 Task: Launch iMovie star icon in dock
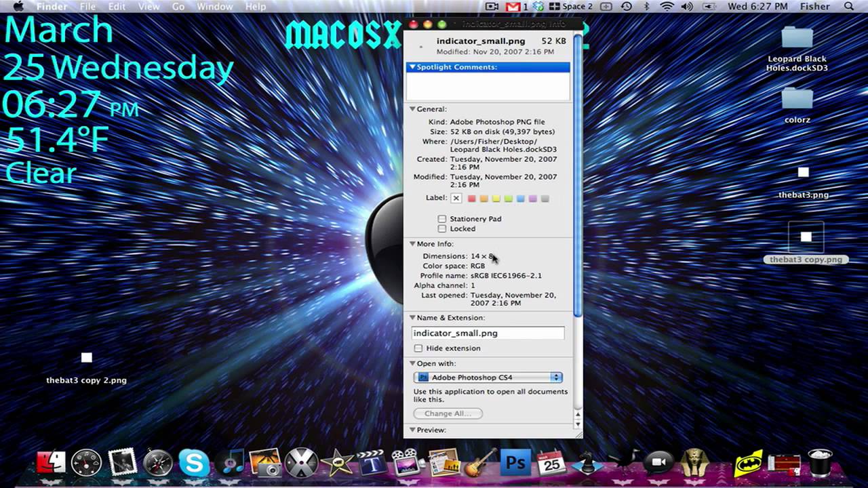(338, 463)
